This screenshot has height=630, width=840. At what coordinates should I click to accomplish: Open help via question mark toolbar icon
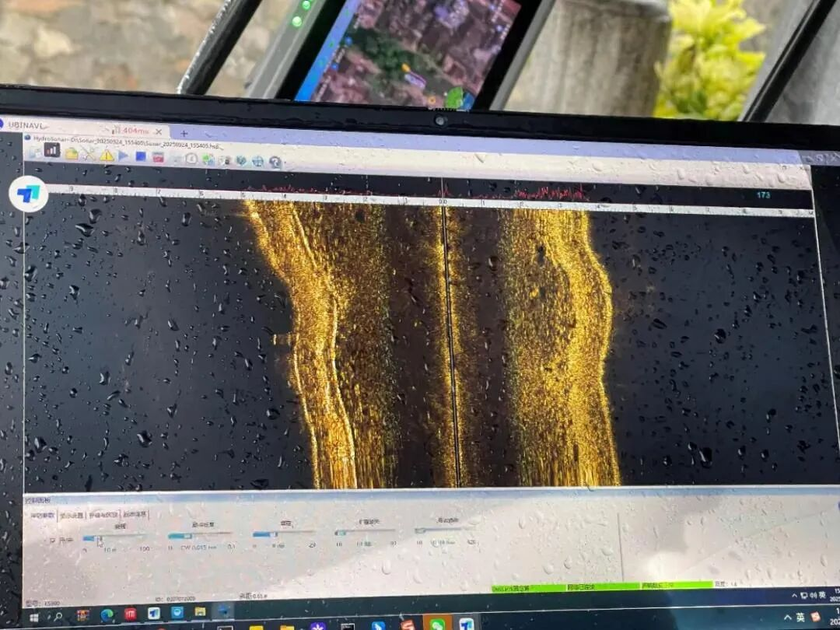[275, 162]
